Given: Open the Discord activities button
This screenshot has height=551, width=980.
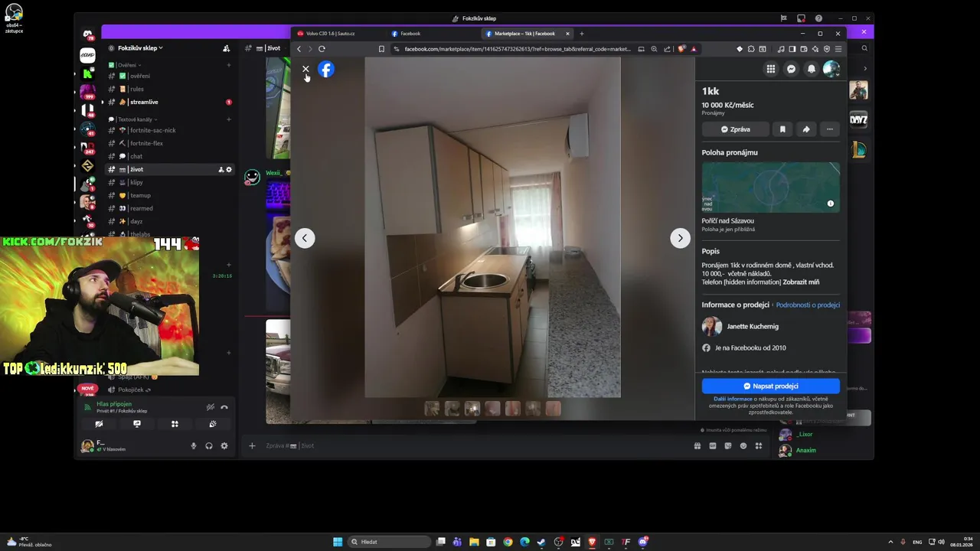Looking at the screenshot, I should [x=175, y=424].
